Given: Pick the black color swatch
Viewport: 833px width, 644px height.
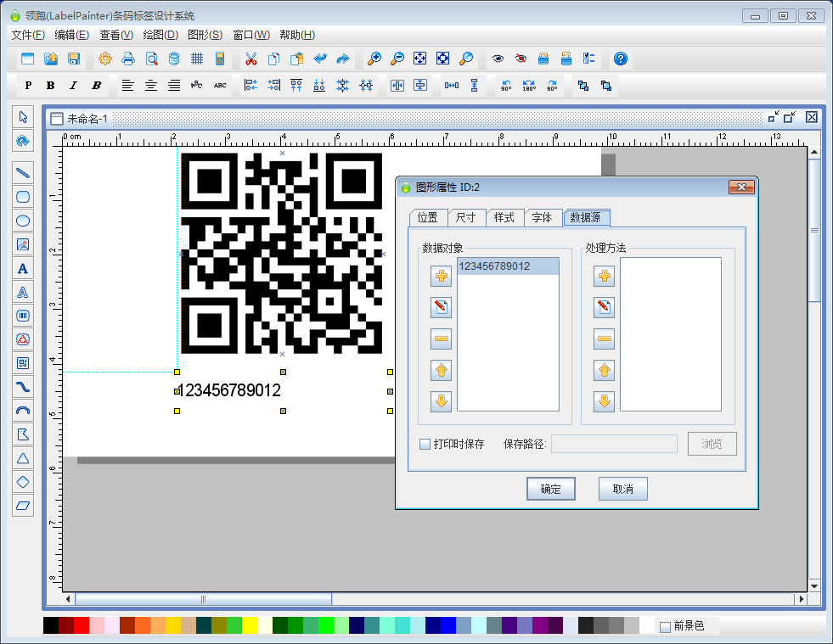Looking at the screenshot, I should pos(51,625).
